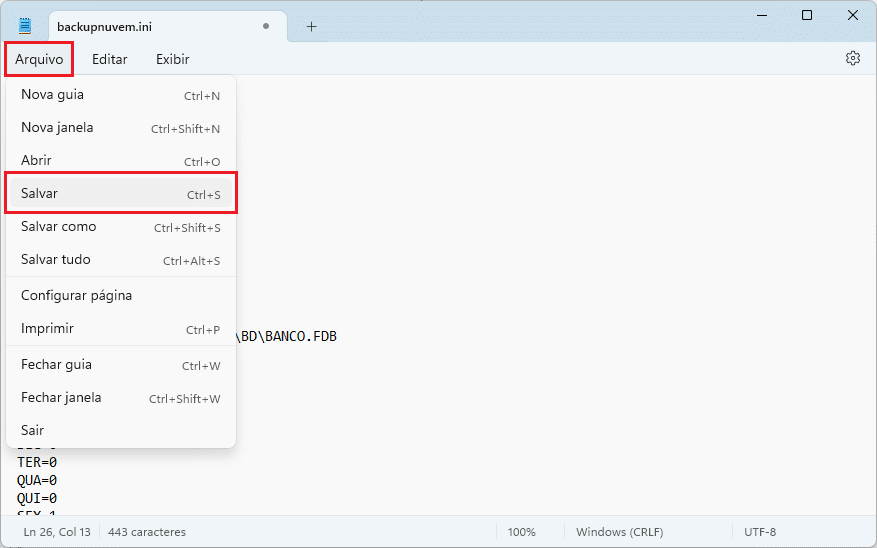Select Imprimir from the Arquivo menu
This screenshot has height=548, width=877.
pyautogui.click(x=120, y=329)
